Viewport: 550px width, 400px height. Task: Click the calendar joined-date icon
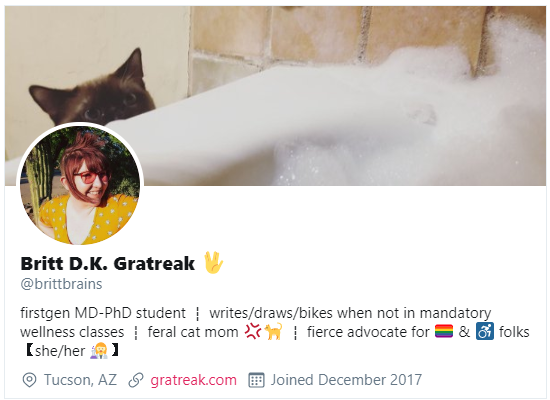click(256, 380)
